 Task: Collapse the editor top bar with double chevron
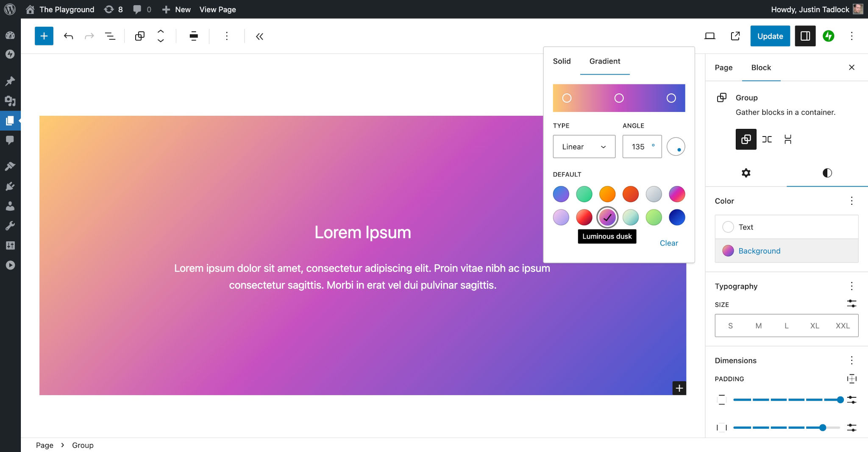click(259, 36)
